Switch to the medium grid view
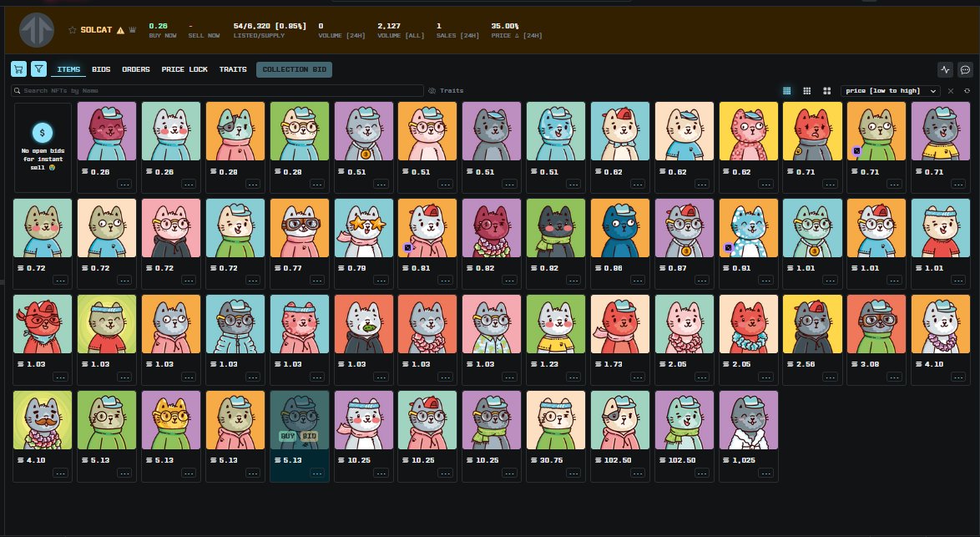 (x=807, y=91)
